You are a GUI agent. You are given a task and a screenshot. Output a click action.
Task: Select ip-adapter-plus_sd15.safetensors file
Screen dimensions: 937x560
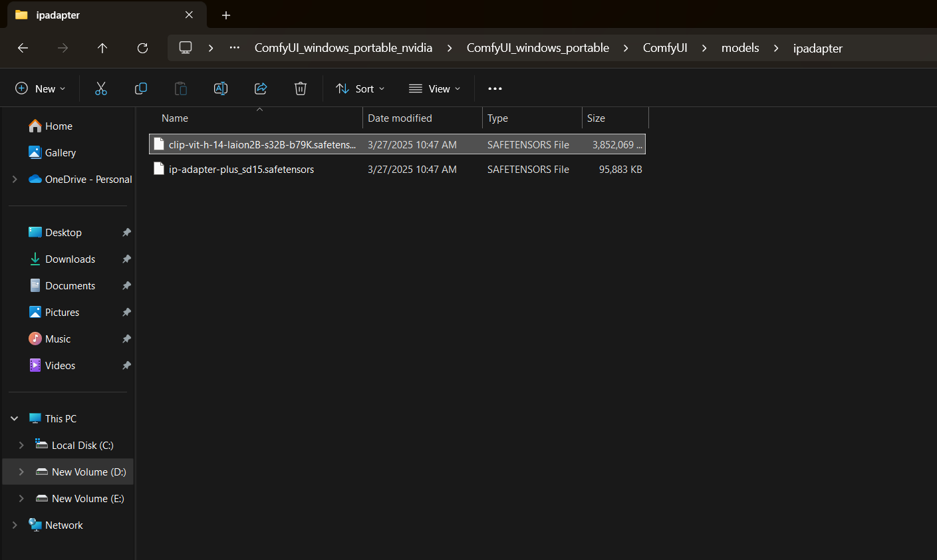tap(241, 170)
